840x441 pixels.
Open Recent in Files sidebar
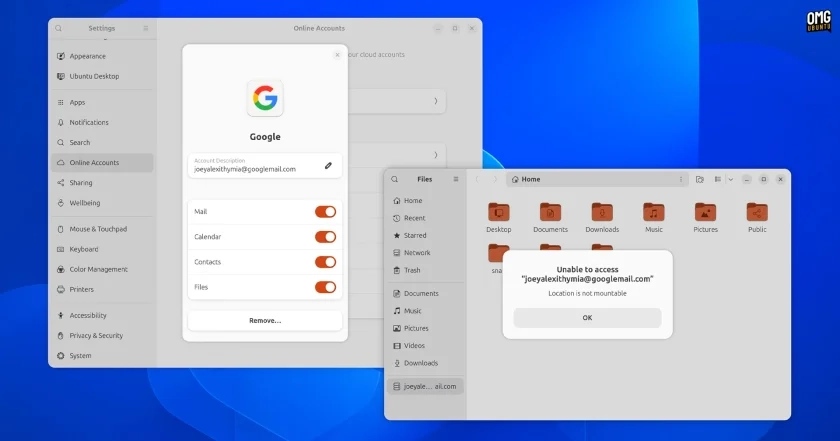click(425, 218)
